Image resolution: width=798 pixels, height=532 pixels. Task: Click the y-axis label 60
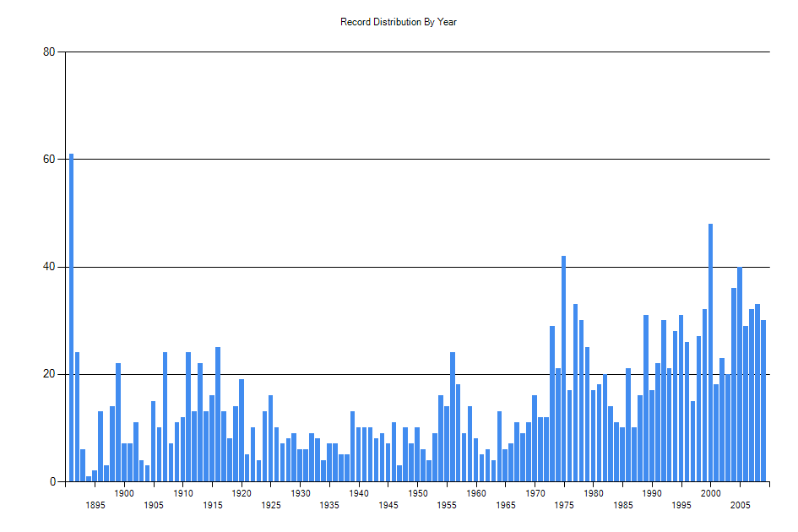(49, 160)
